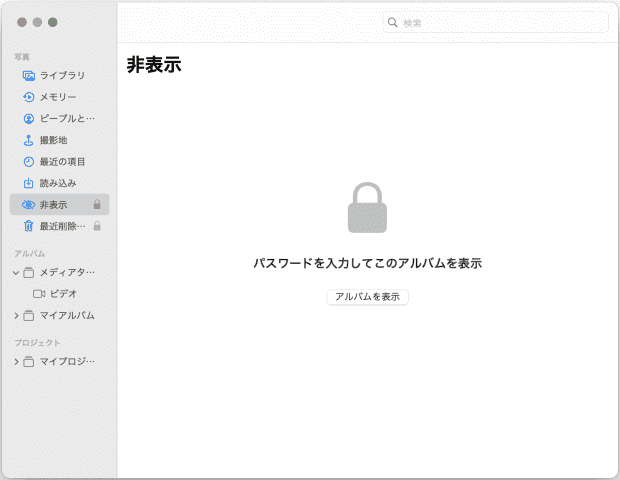Click the パスワードを入力してこのアルバムを表示 message

pyautogui.click(x=367, y=263)
